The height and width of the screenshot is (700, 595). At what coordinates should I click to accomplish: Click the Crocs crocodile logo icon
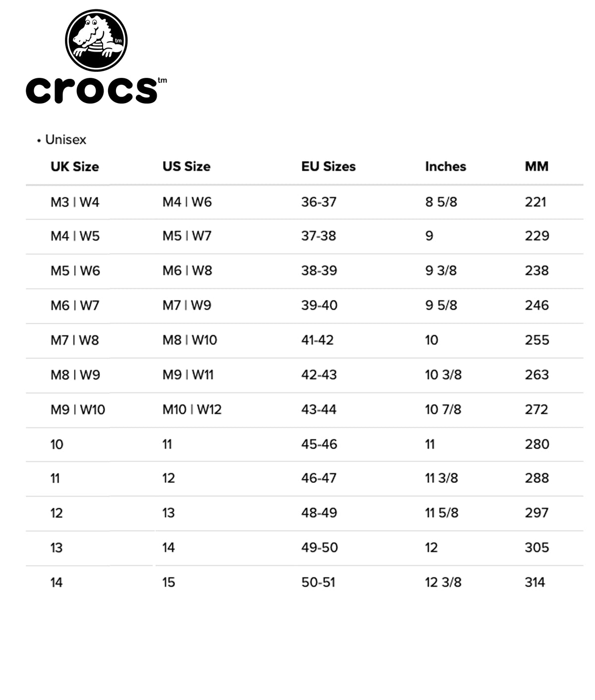96,40
